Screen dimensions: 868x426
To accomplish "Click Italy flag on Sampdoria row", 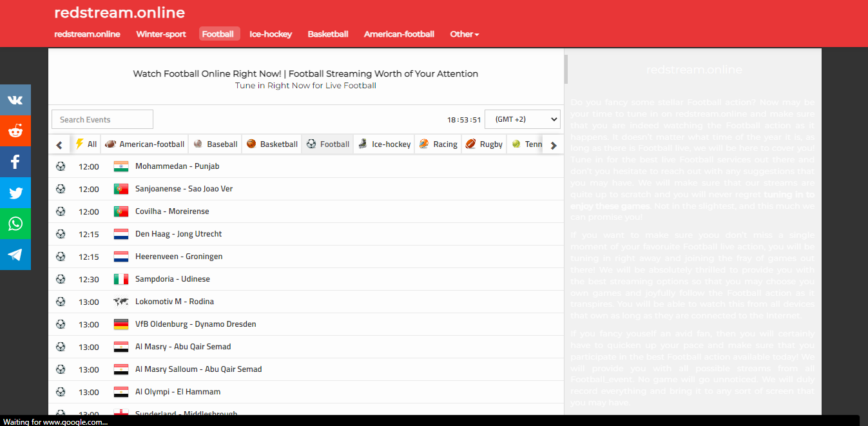I will pyautogui.click(x=121, y=279).
